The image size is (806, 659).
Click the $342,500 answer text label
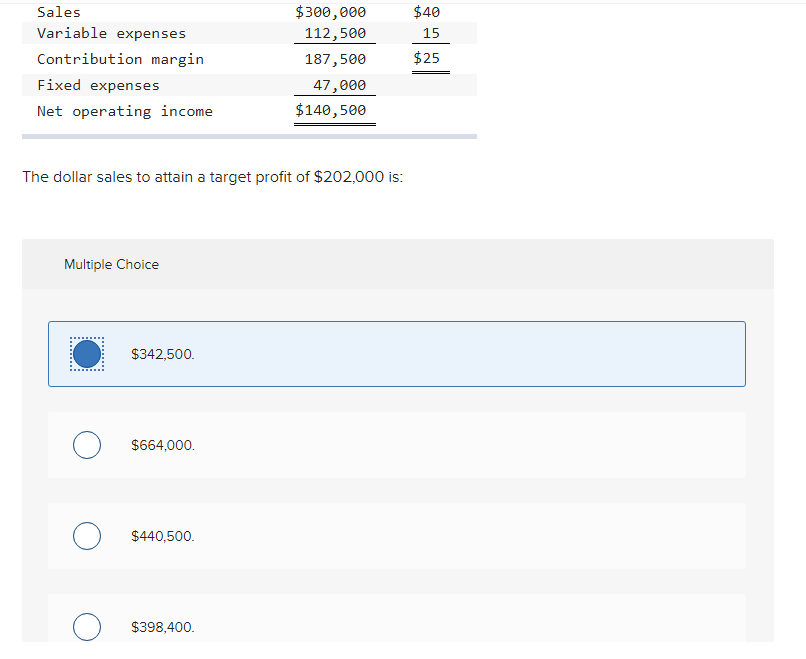(163, 353)
